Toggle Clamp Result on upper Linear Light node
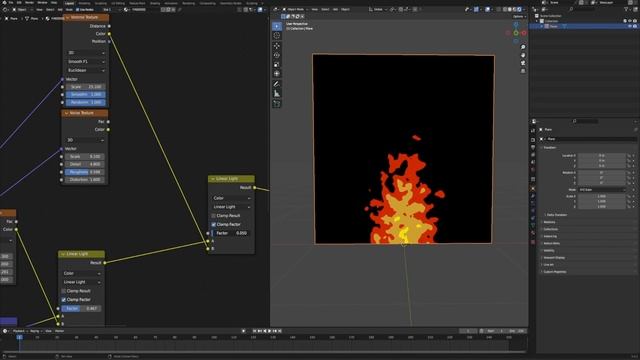640x360 pixels. coord(213,216)
